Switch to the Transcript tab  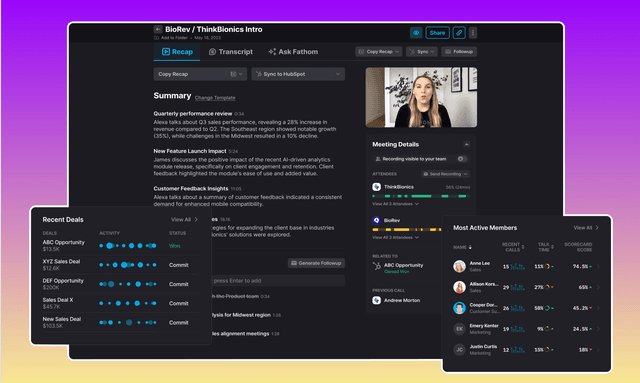click(x=231, y=52)
